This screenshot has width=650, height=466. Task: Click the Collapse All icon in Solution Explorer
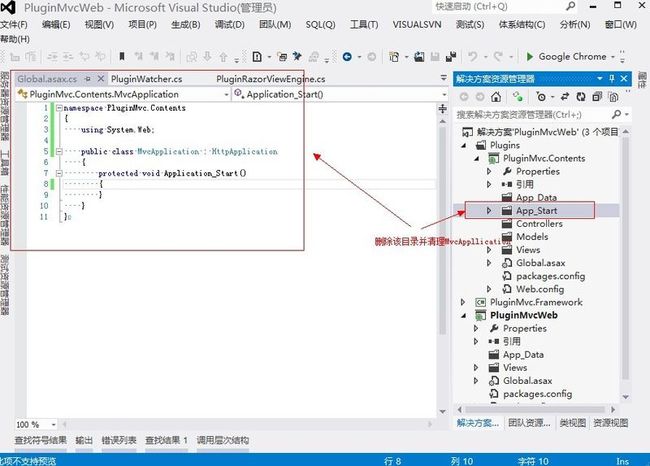[597, 97]
